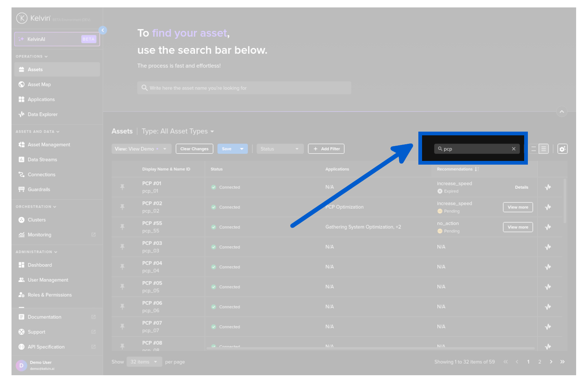This screenshot has height=383, width=588.
Task: Click the asset name search field
Action: click(244, 88)
